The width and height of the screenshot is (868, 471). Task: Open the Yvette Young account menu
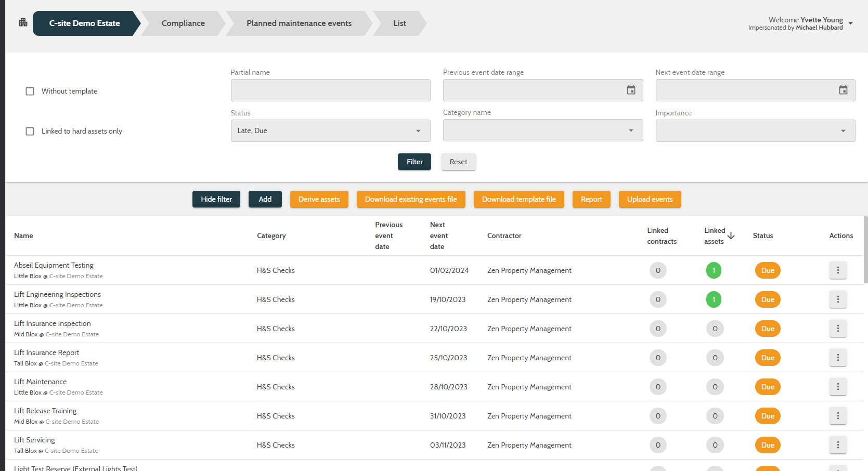click(851, 23)
